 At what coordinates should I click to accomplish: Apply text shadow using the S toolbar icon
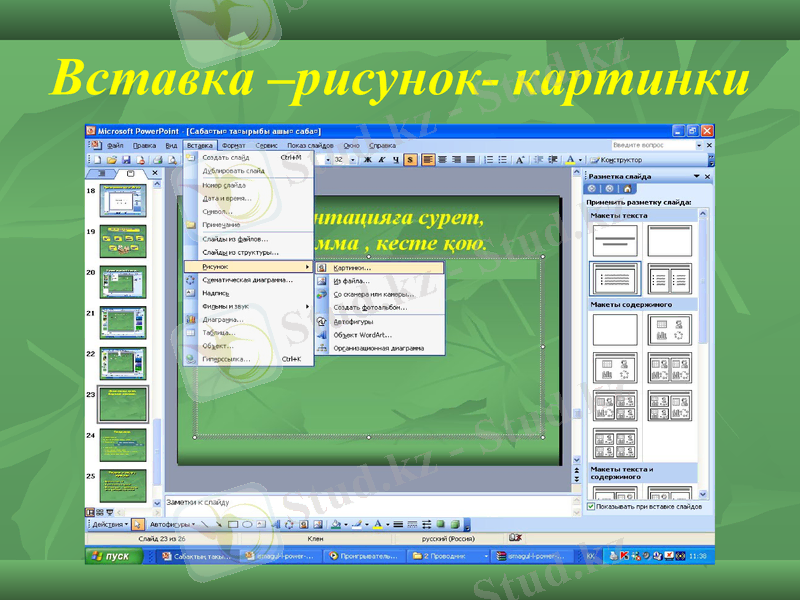pos(409,160)
